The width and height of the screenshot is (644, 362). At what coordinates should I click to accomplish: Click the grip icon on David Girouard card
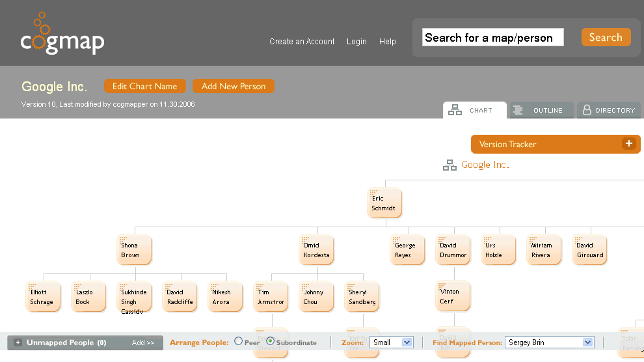tap(579, 240)
